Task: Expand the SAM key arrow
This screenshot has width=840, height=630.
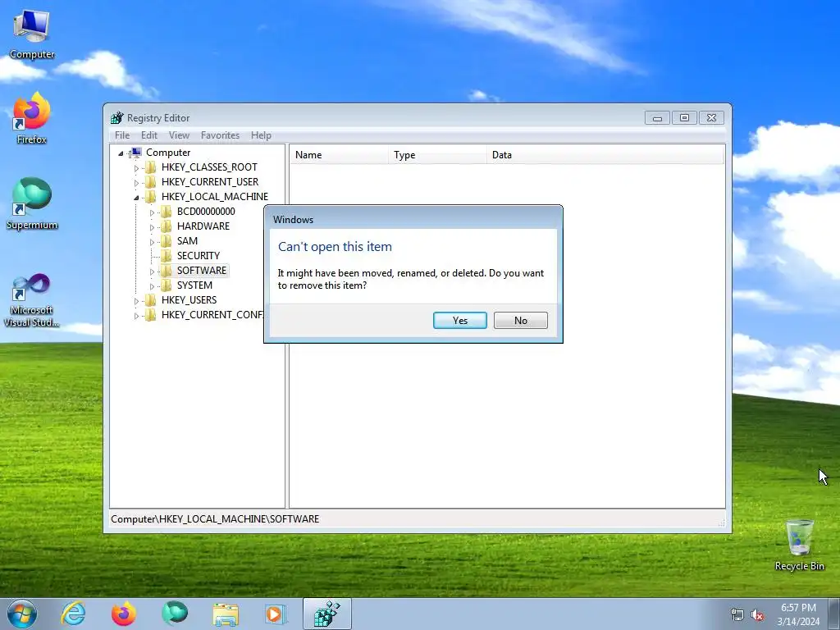Action: (152, 242)
